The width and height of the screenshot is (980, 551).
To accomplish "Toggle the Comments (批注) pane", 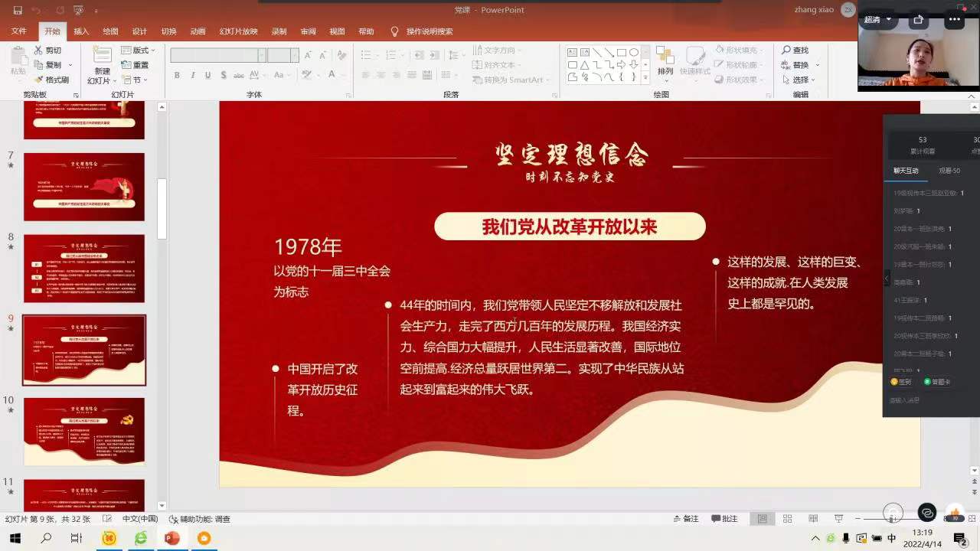I will pyautogui.click(x=724, y=519).
